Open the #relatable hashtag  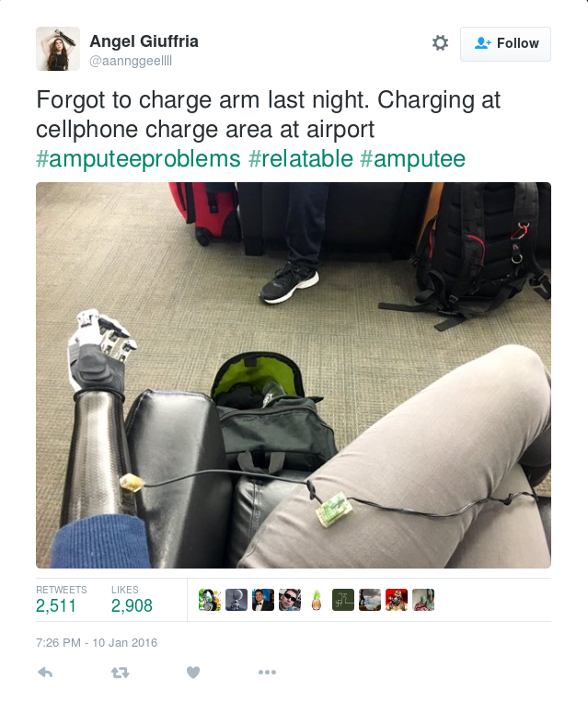click(301, 159)
